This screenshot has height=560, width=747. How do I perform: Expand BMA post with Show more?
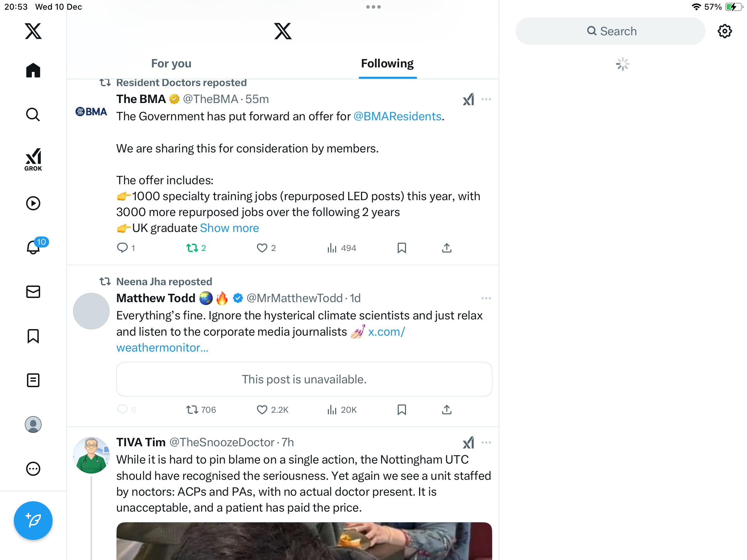point(229,228)
